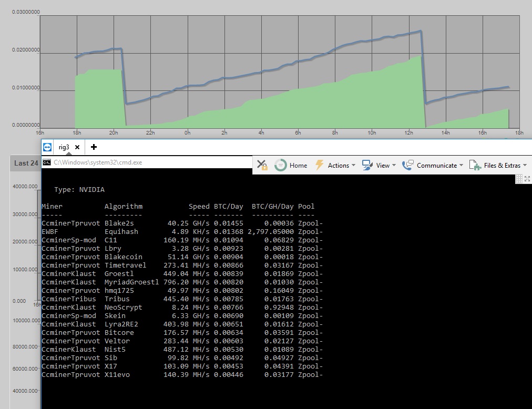Expand the Actions dropdown arrow
This screenshot has width=532, height=409.
click(354, 165)
